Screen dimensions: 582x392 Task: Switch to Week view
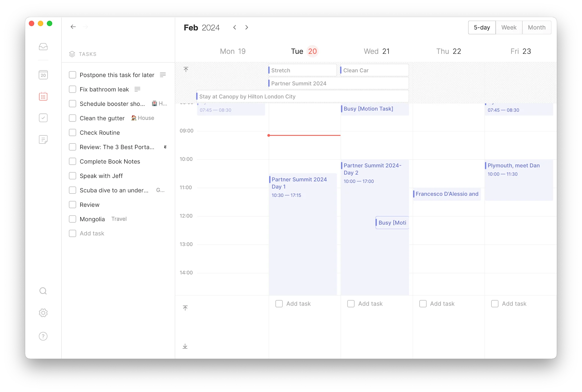click(x=509, y=27)
